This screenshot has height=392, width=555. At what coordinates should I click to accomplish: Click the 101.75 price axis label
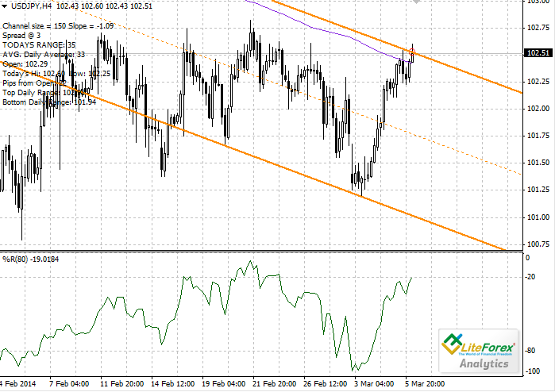click(538, 136)
